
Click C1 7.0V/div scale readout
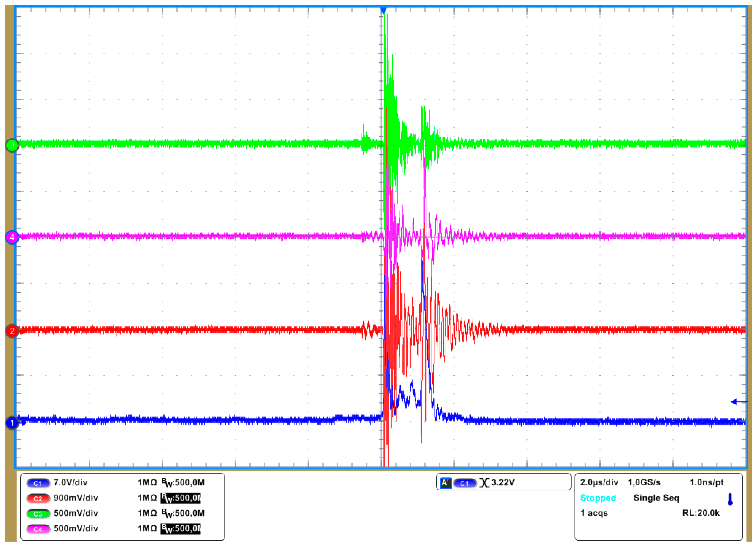70,483
